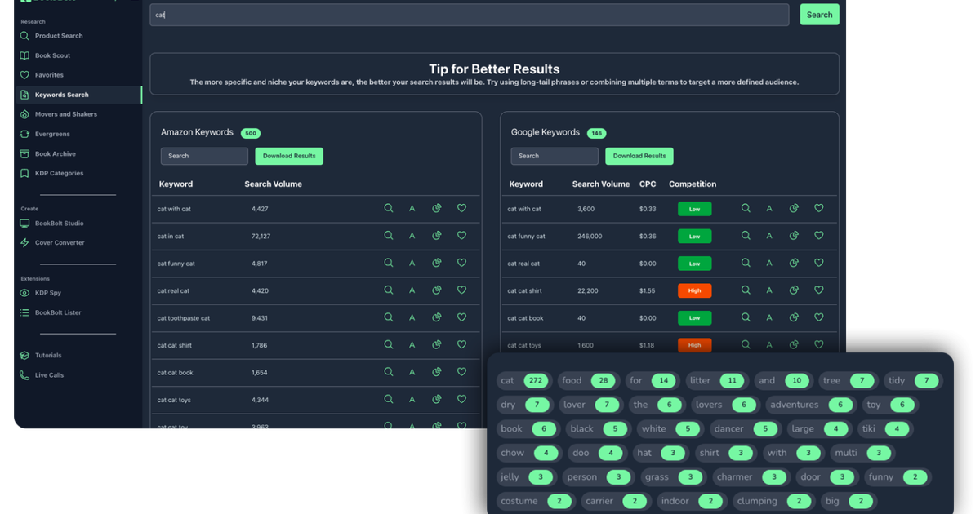980x514 pixels.
Task: Download Results for Amazon Keywords
Action: click(x=289, y=156)
